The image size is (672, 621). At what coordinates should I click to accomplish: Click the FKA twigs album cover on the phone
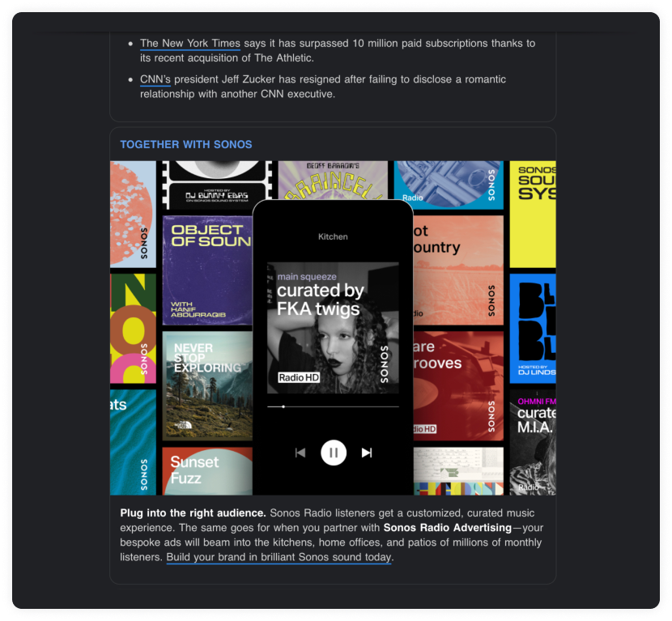click(333, 328)
